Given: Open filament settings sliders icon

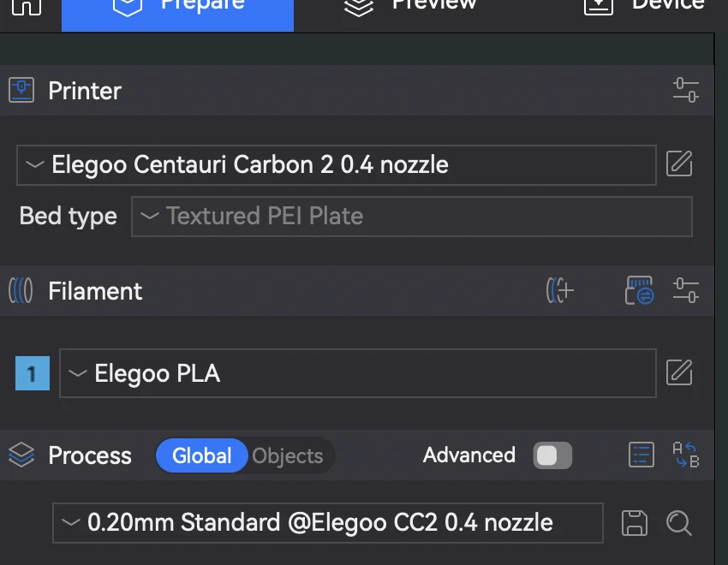Looking at the screenshot, I should [x=686, y=290].
